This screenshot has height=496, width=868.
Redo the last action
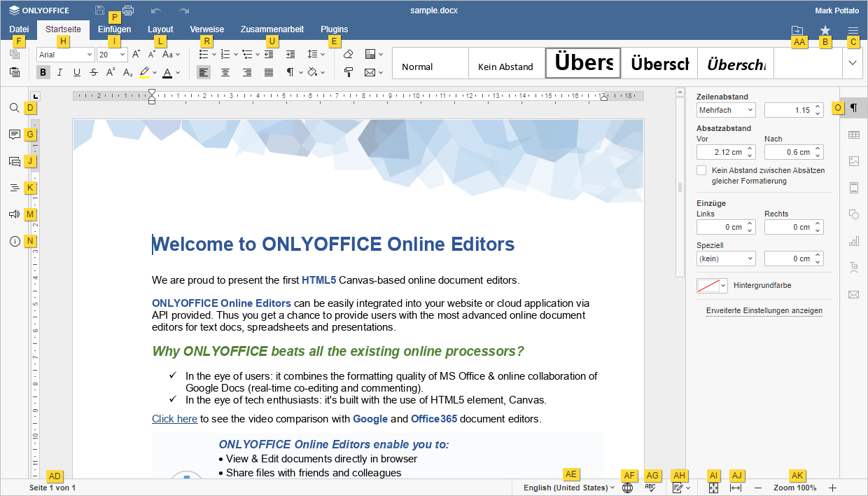pyautogui.click(x=184, y=11)
